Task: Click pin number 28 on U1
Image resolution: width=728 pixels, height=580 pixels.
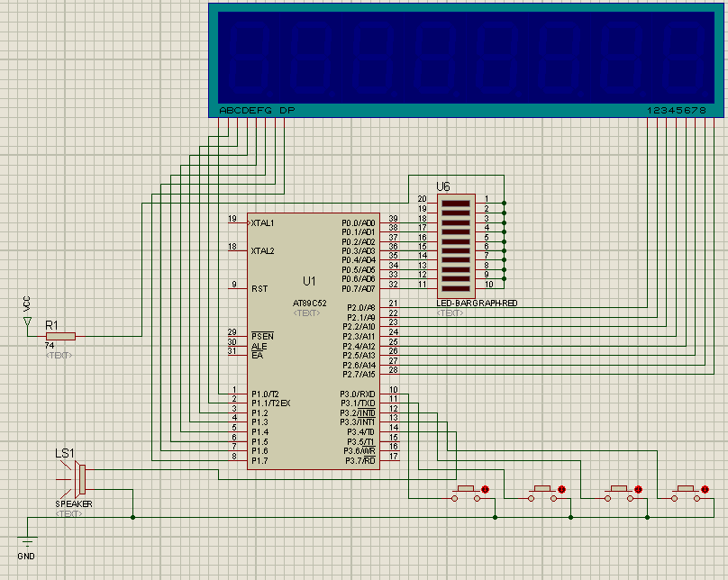Action: [393, 370]
